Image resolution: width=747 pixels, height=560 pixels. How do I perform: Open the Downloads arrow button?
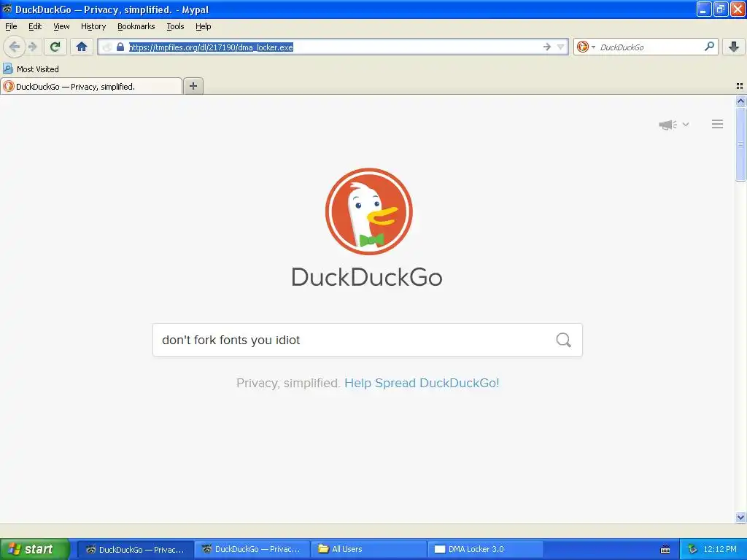pos(734,47)
